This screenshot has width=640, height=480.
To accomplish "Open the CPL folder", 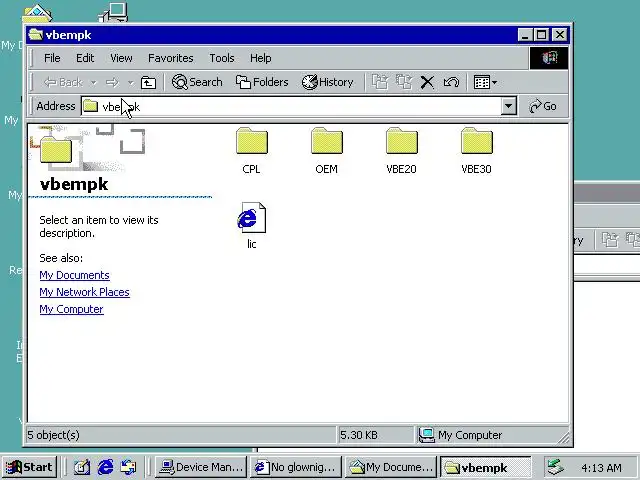I will [251, 150].
